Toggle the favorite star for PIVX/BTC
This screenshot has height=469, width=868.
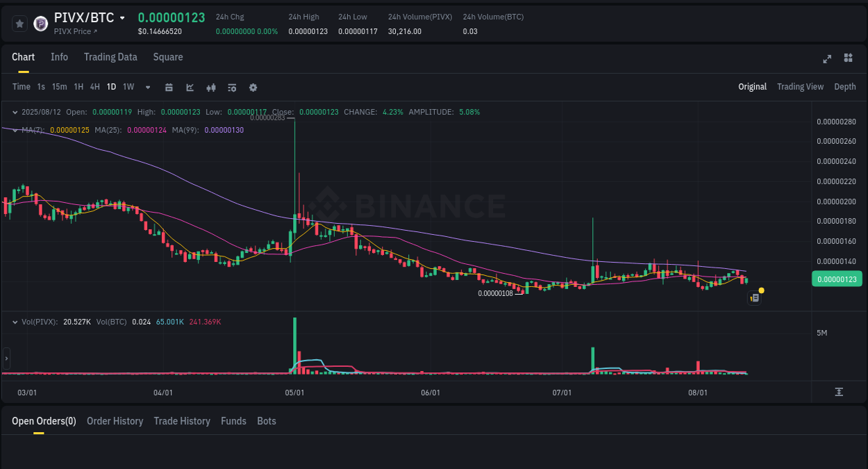[x=19, y=23]
